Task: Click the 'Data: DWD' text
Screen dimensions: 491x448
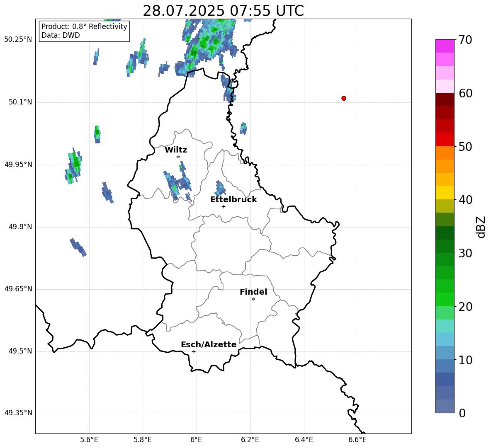Action: coord(61,35)
